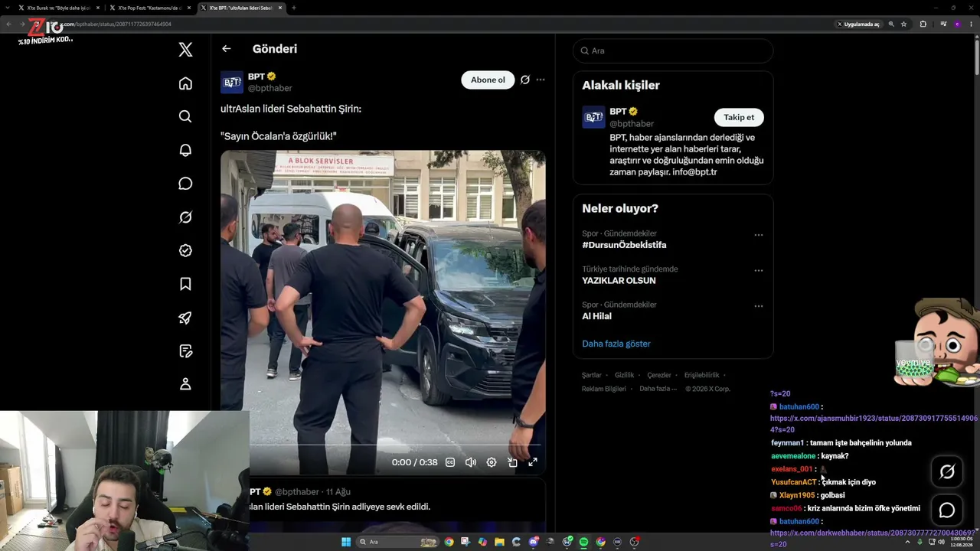Image resolution: width=980 pixels, height=551 pixels.
Task: Open the BPT avatar on the post
Action: 232,83
